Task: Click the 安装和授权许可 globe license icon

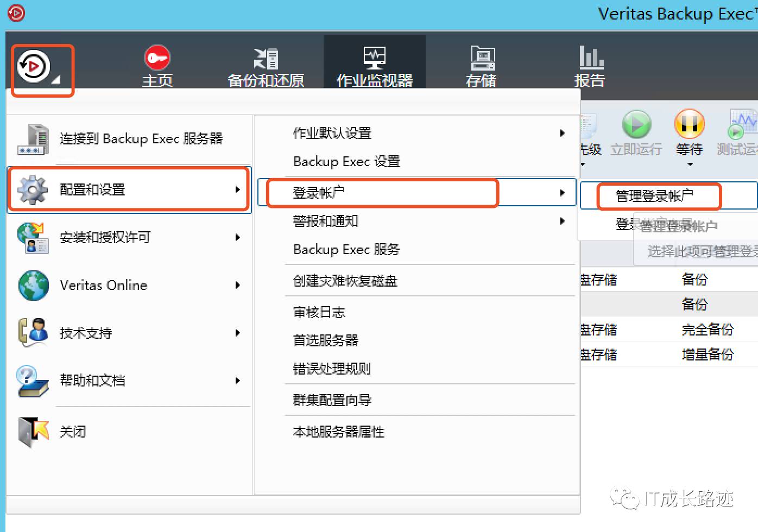Action: 33,237
